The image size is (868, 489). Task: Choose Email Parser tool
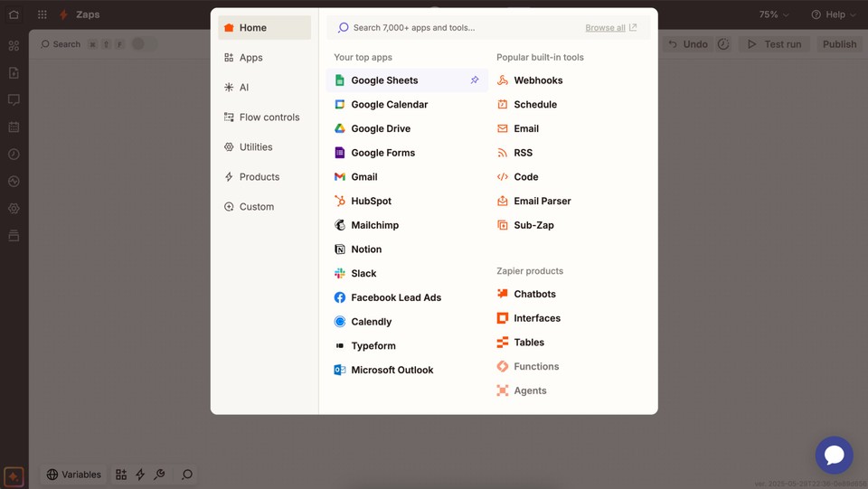569,201
